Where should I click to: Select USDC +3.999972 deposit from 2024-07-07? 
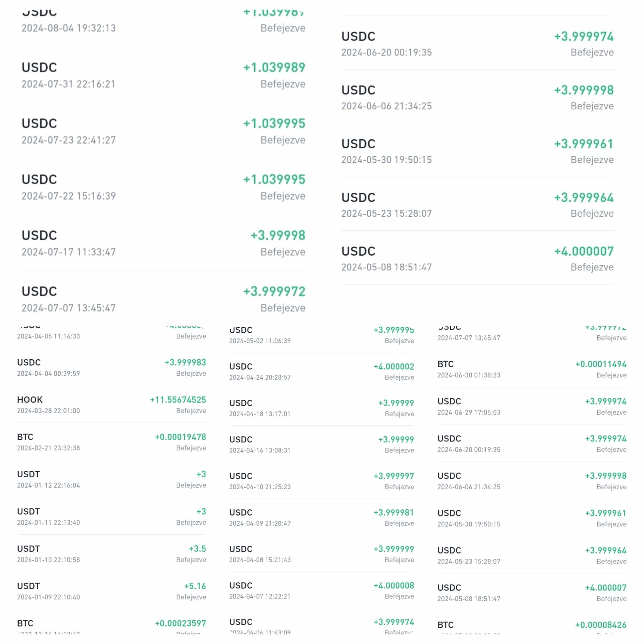[x=163, y=299]
